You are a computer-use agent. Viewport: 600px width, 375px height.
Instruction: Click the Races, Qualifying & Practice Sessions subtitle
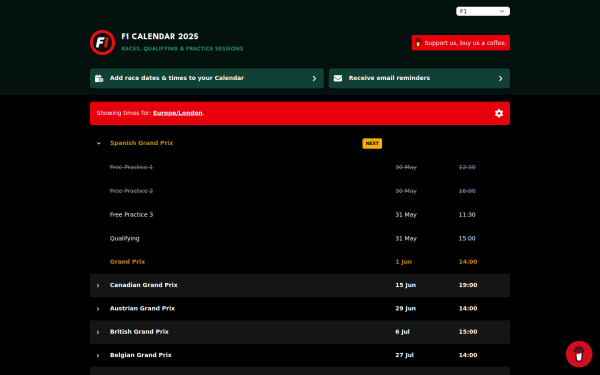(x=182, y=49)
